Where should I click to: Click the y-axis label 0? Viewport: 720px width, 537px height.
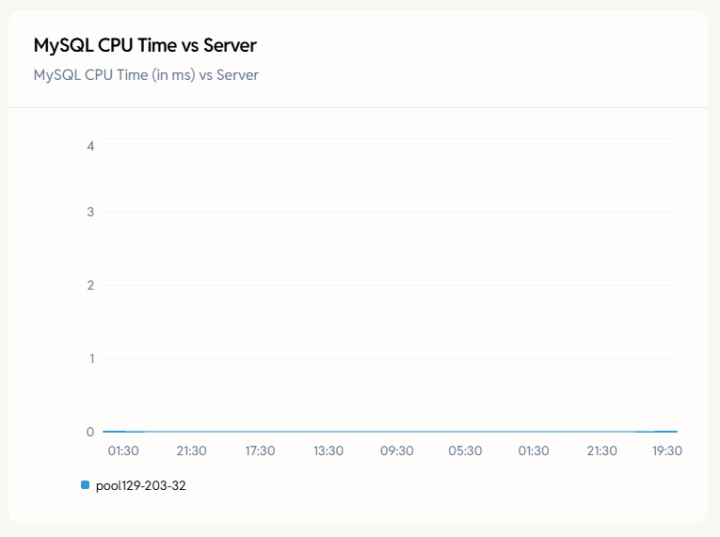coord(91,432)
